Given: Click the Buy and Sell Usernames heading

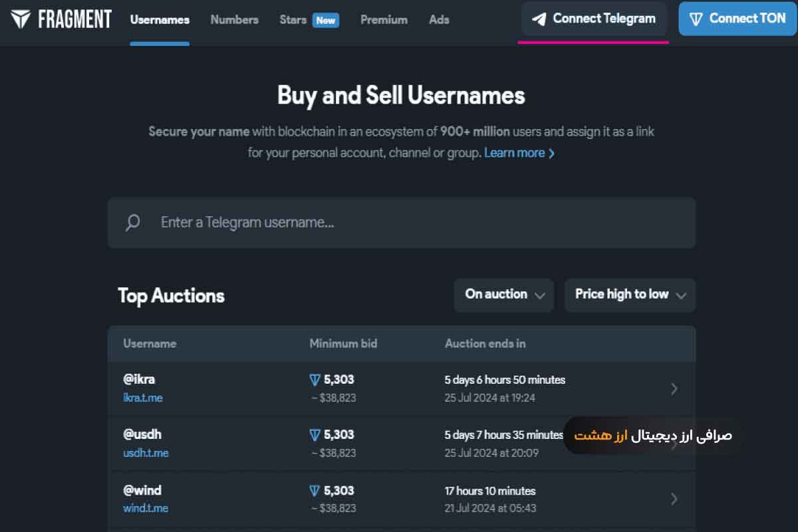Looking at the screenshot, I should tap(401, 96).
